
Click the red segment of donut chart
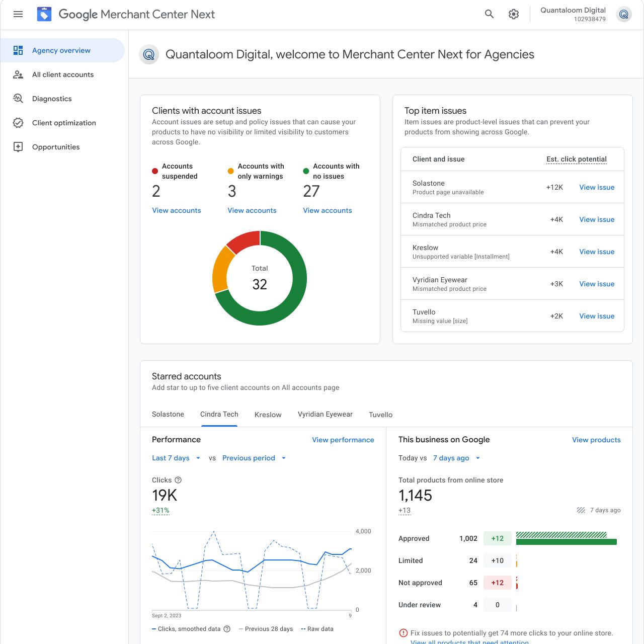click(x=245, y=240)
